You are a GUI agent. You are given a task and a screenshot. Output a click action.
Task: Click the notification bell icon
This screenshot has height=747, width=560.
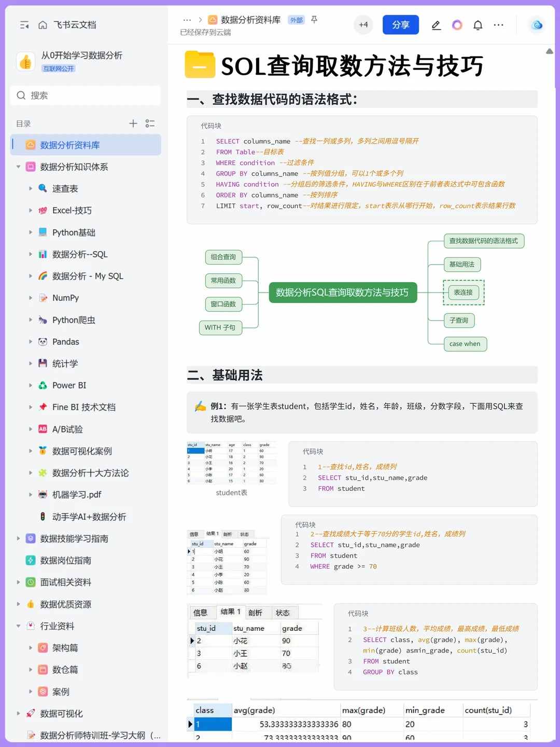coord(478,24)
